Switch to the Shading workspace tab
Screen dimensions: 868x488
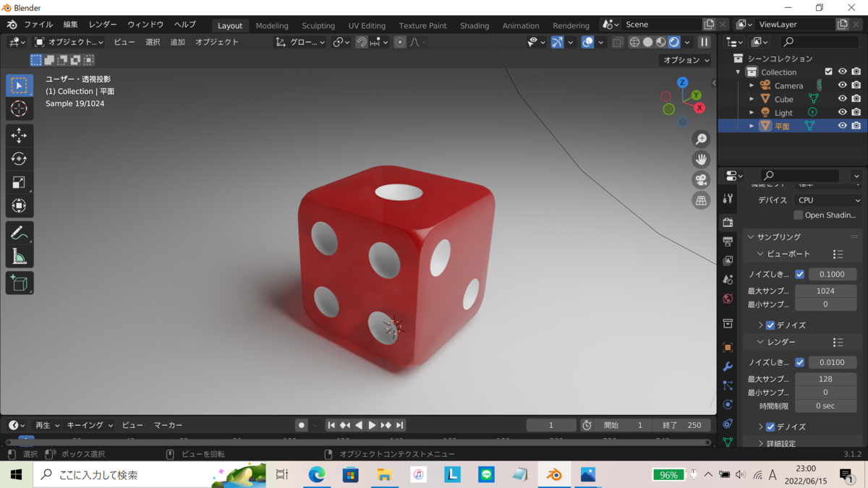[475, 25]
